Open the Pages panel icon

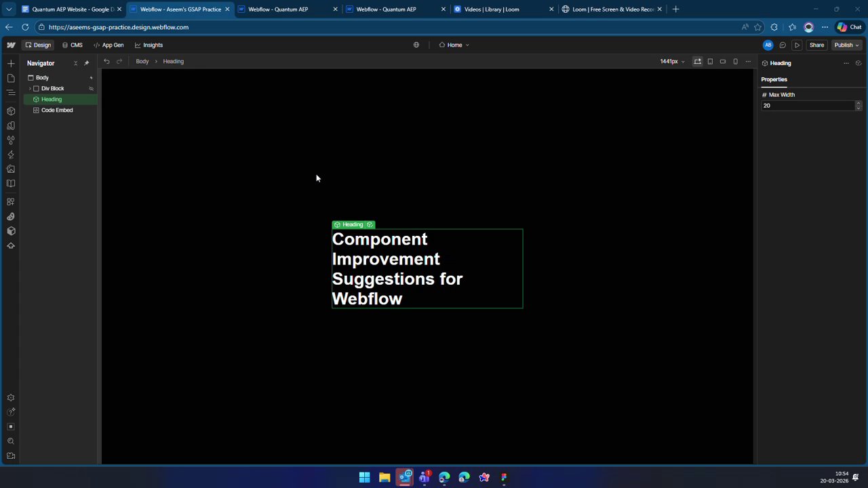10,78
